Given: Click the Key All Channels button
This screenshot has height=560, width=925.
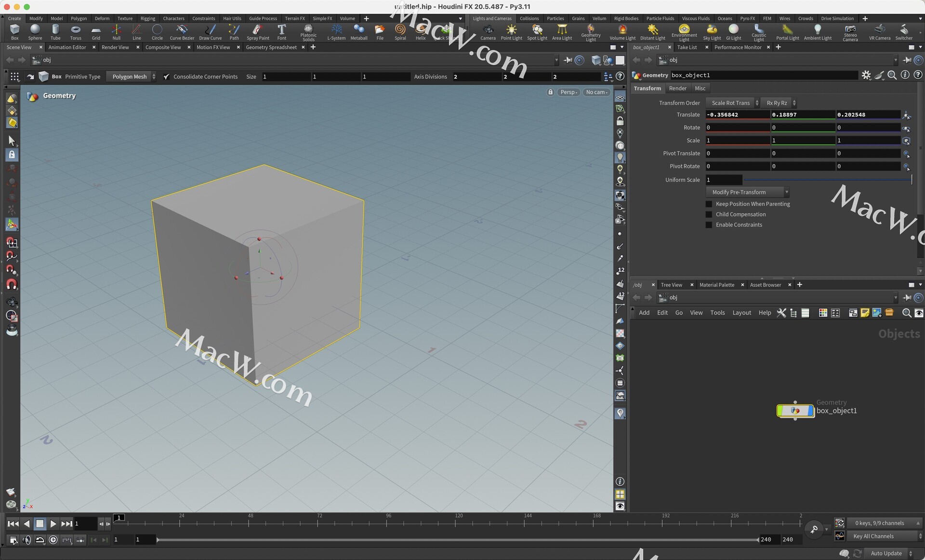Looking at the screenshot, I should [x=873, y=536].
